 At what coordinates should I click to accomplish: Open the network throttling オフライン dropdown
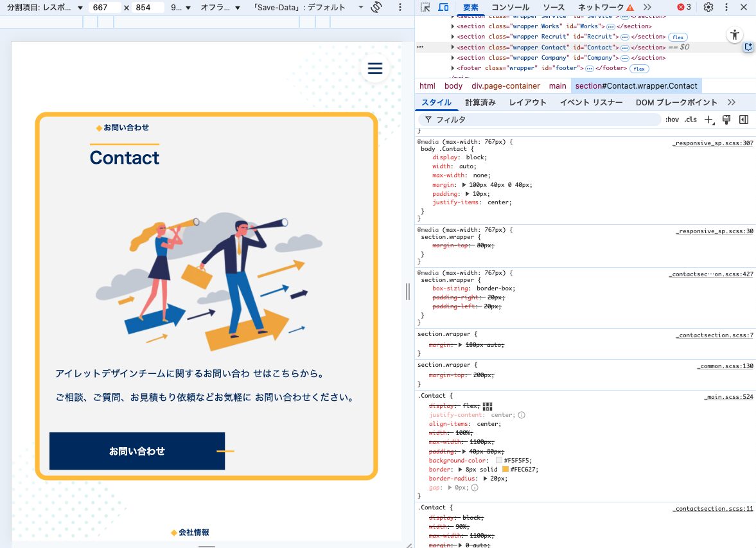[x=220, y=7]
